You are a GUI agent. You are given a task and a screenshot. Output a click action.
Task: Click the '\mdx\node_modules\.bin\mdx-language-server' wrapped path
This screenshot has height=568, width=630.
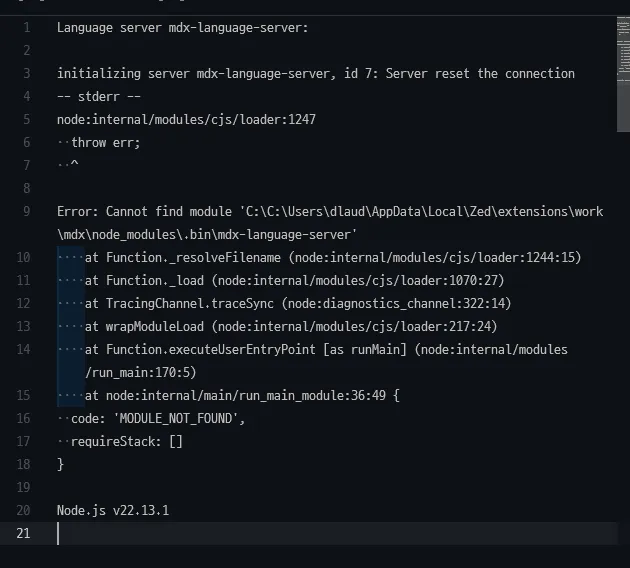coord(207,234)
